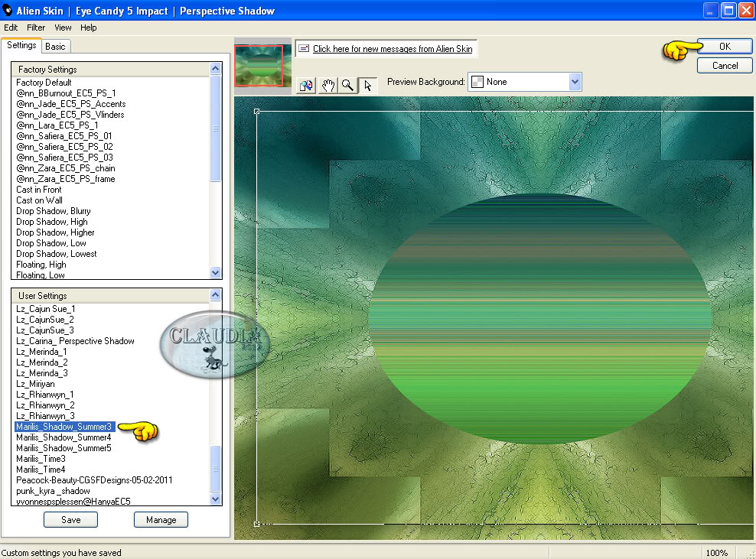Select the arrow pointer tool
The height and width of the screenshot is (559, 756).
coord(368,86)
